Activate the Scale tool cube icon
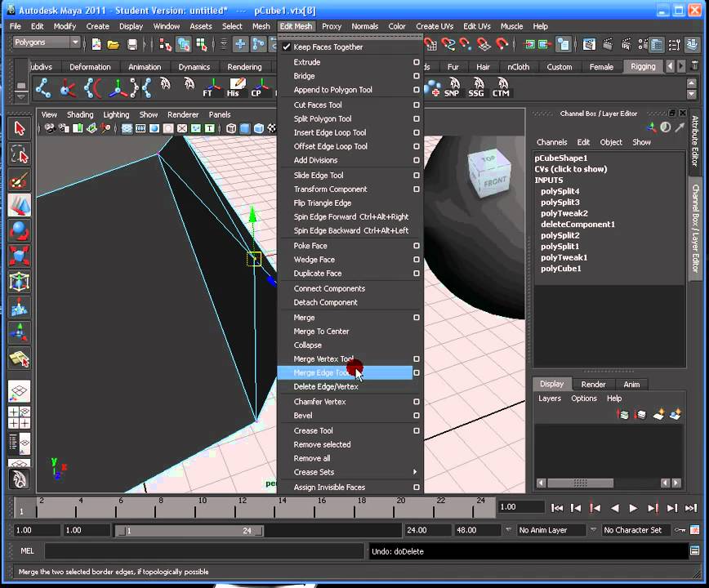The width and height of the screenshot is (709, 588). tap(19, 256)
